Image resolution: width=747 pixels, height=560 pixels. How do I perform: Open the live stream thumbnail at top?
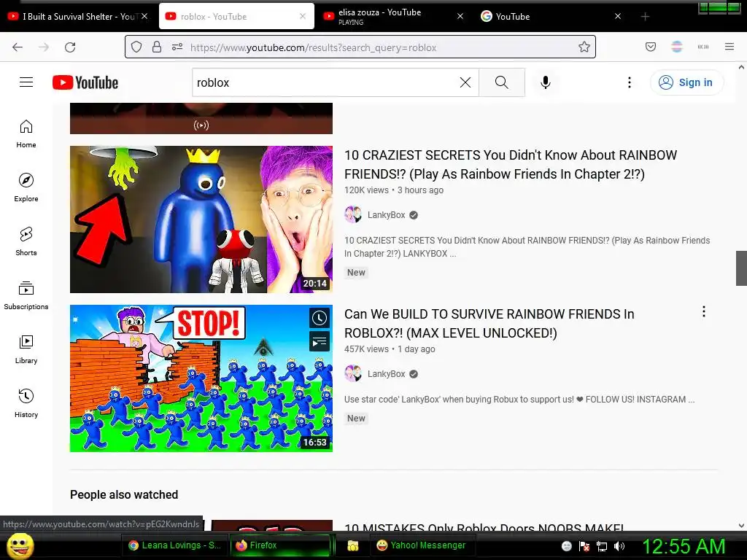201,118
